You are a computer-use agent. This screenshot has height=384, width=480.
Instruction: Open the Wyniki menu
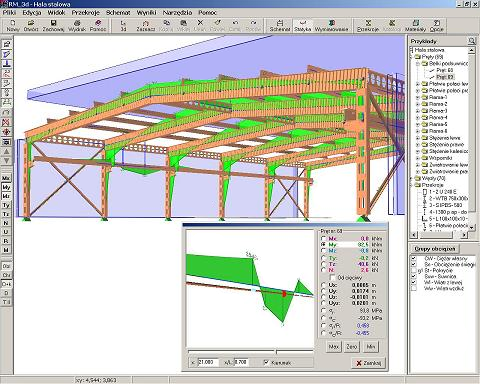coord(146,13)
